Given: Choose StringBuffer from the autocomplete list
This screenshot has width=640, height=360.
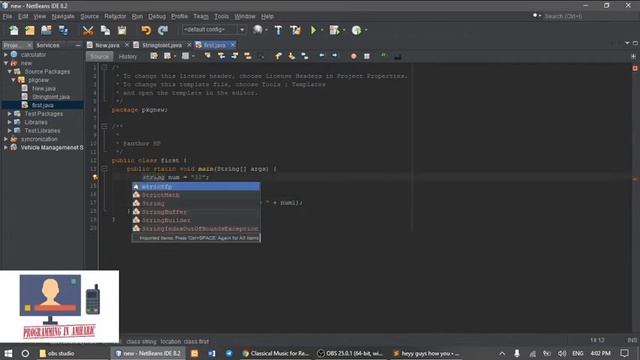Looking at the screenshot, I should (x=196, y=212).
